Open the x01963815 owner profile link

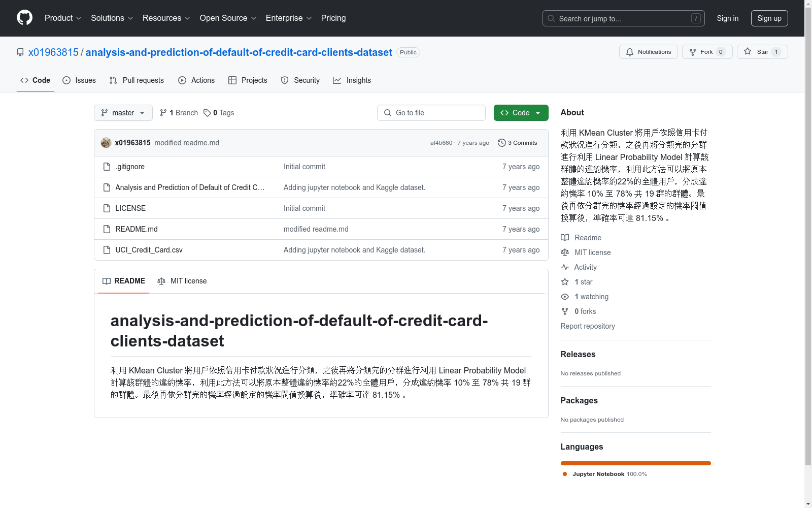click(x=53, y=52)
